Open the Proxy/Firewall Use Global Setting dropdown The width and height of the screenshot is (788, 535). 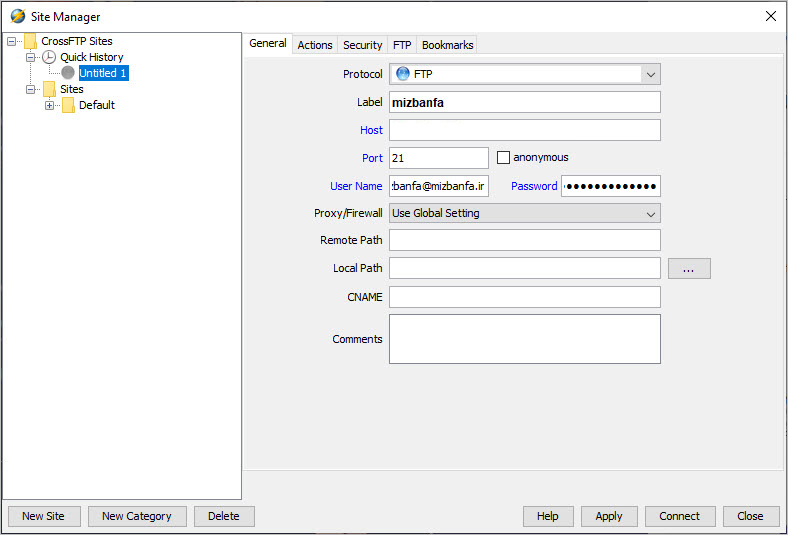(525, 213)
